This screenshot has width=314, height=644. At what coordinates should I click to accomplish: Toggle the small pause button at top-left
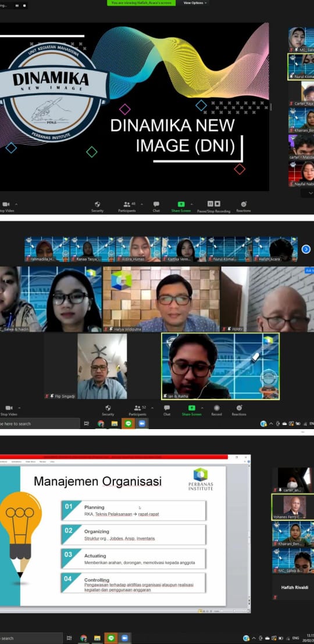point(17,6)
